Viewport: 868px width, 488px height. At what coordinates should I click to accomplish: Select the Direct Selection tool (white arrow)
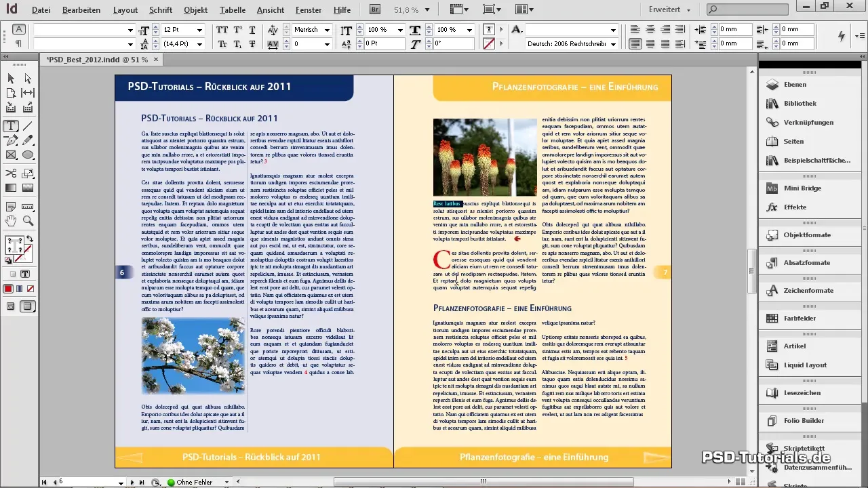[28, 79]
